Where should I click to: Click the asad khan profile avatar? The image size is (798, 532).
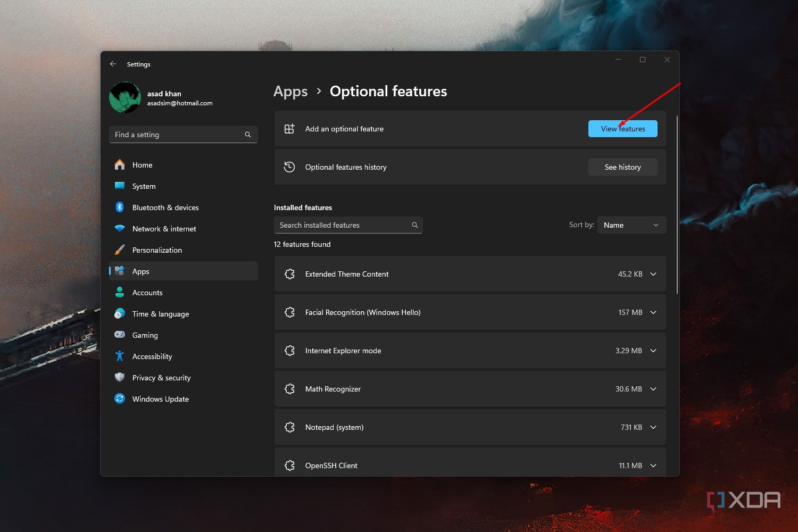point(125,97)
